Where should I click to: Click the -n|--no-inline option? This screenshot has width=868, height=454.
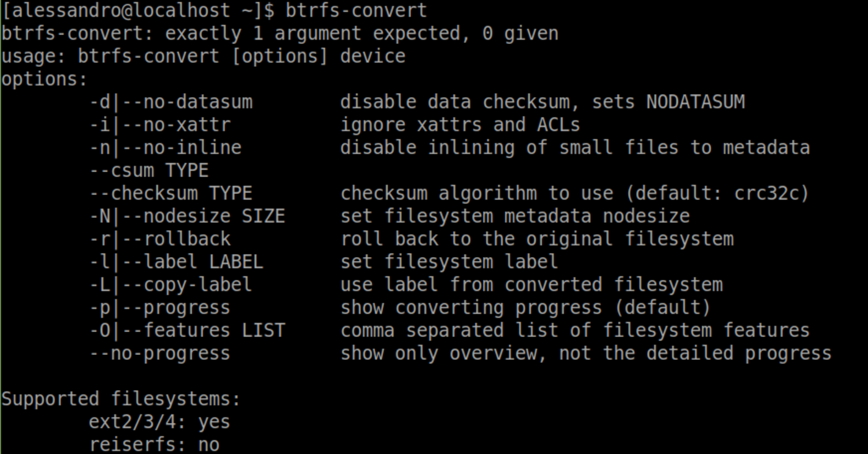coord(166,148)
